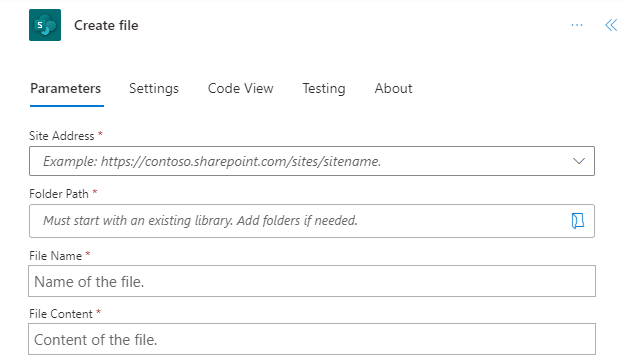Click the File Content field label
Image resolution: width=625 pixels, height=364 pixels.
61,314
